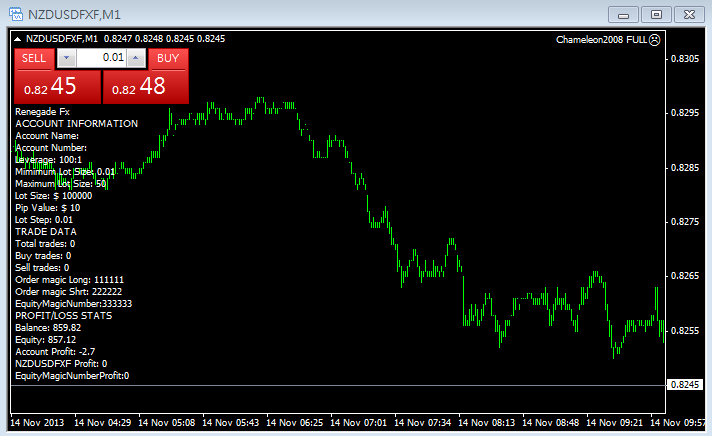The image size is (712, 436).
Task: Click the Chameleon2008 FULL expert label
Action: [x=601, y=40]
